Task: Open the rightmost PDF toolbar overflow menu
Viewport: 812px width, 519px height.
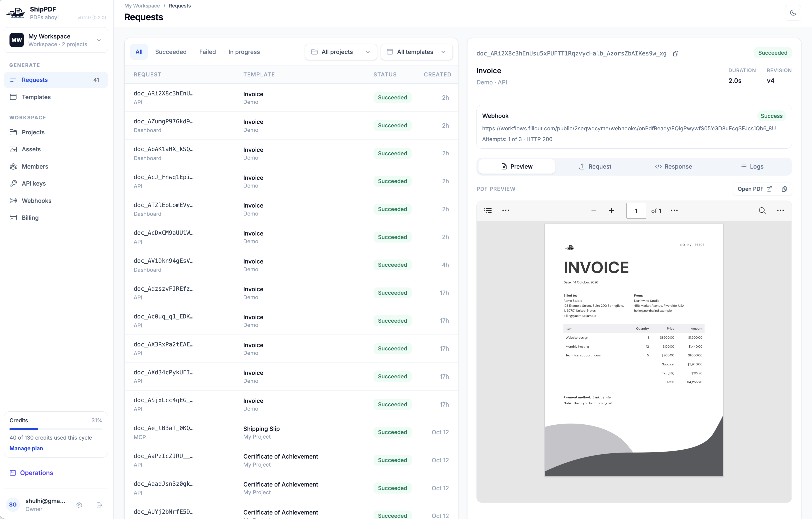Action: (780, 211)
